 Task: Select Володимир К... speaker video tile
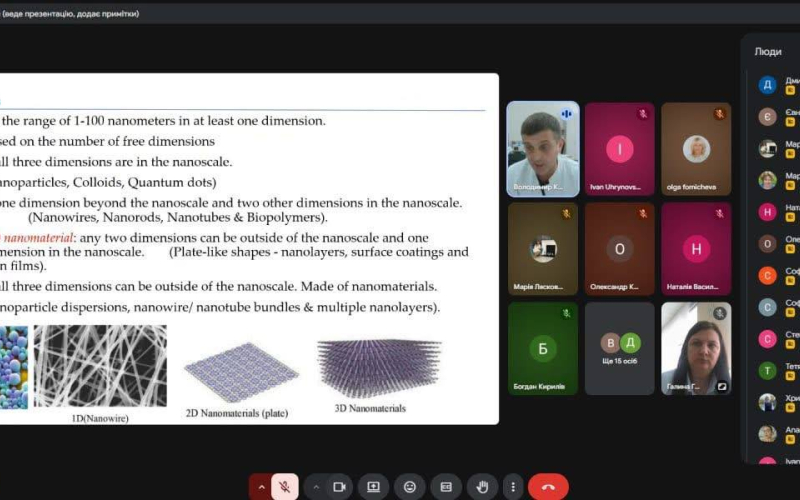(x=543, y=149)
